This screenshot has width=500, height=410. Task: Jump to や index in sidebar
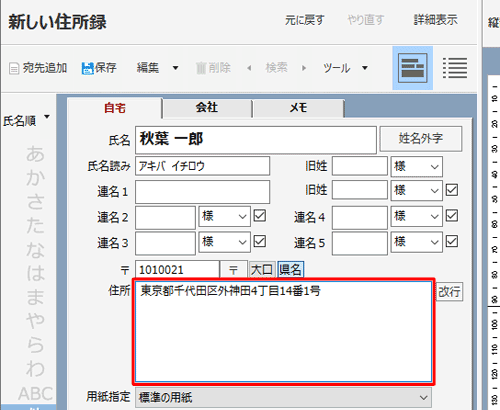[x=35, y=320]
